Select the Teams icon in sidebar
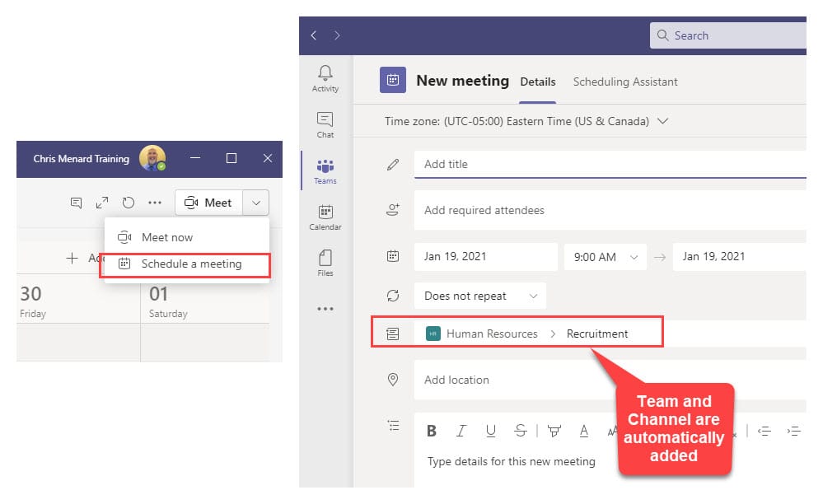The height and width of the screenshot is (504, 823). [325, 170]
